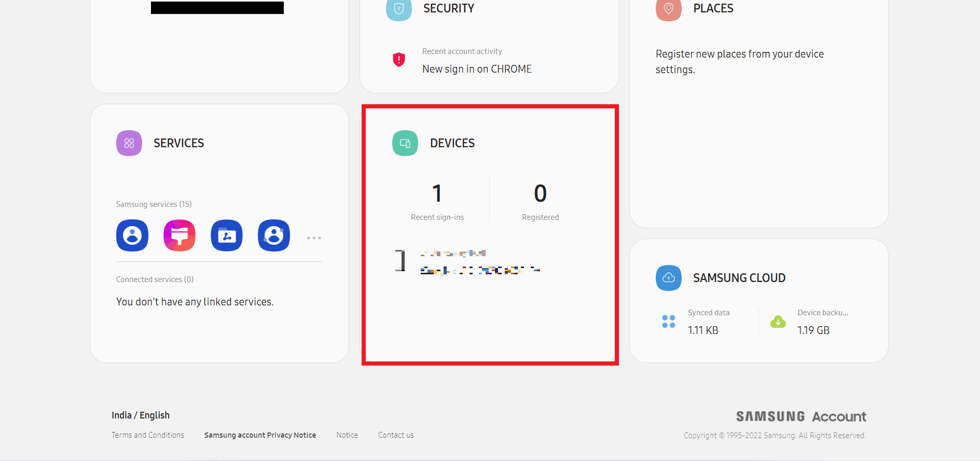980x461 pixels.
Task: Click the Registered devices count 0
Action: [540, 193]
